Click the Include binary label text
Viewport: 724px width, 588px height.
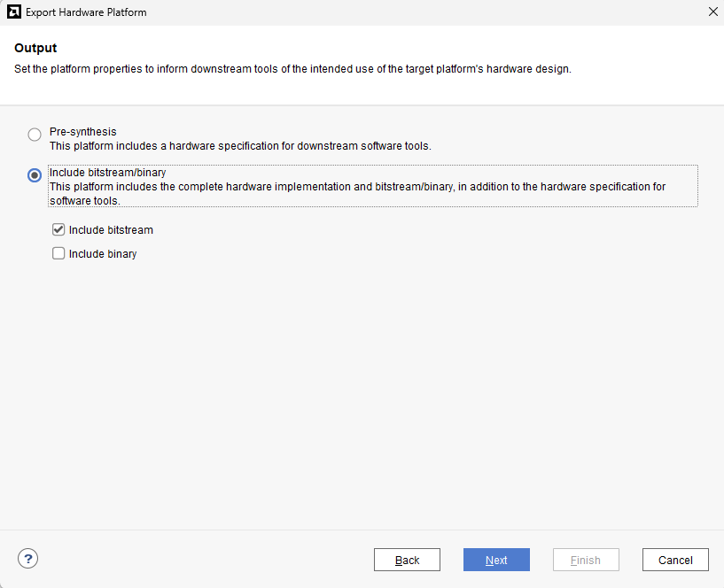[103, 254]
